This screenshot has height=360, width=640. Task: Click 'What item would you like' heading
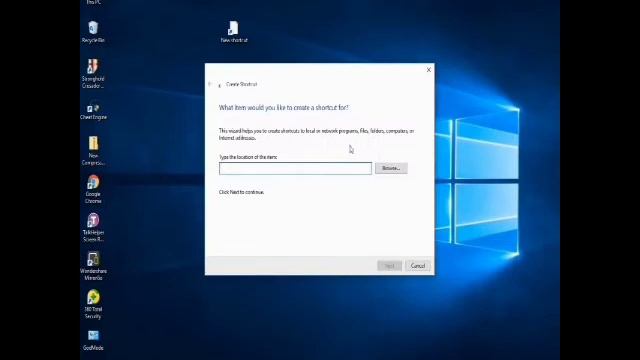click(284, 108)
